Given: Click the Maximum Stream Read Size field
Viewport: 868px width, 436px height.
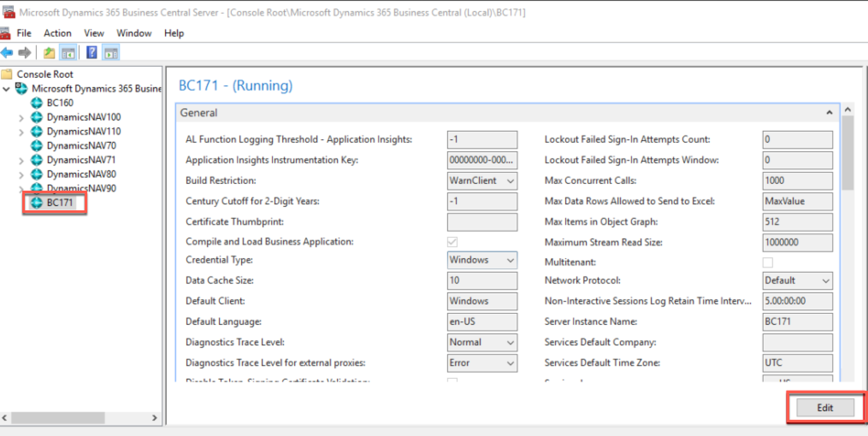Looking at the screenshot, I should tap(797, 242).
